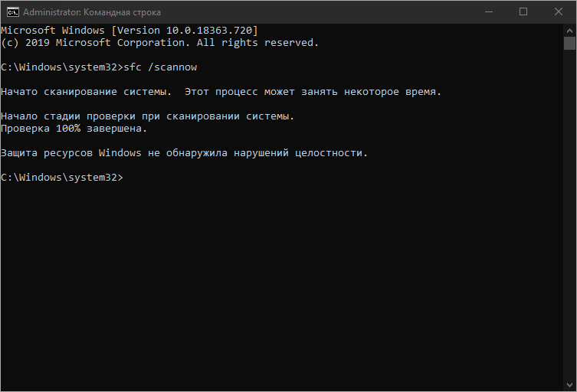577x392 pixels.
Task: Click the title text Administrator: Командная строка
Action: [92, 12]
